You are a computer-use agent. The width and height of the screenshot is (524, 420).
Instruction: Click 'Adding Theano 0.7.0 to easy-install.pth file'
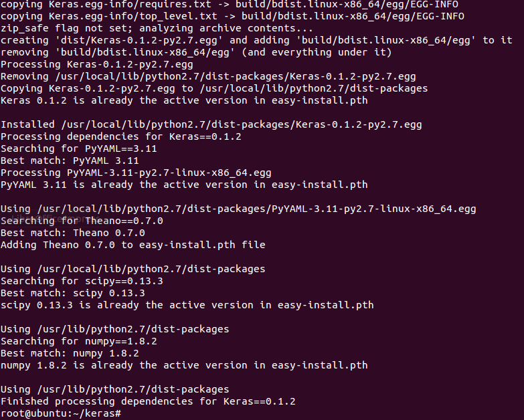[x=133, y=245]
